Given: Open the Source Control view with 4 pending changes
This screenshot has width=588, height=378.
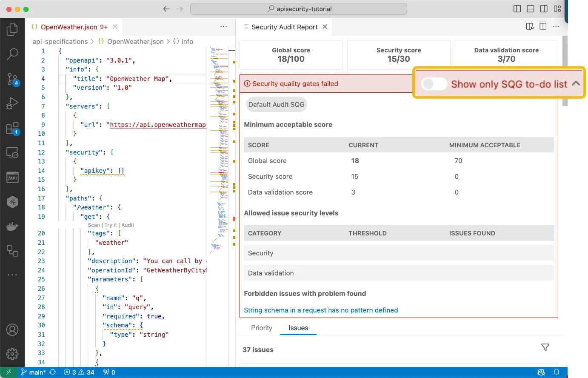Looking at the screenshot, I should [13, 79].
